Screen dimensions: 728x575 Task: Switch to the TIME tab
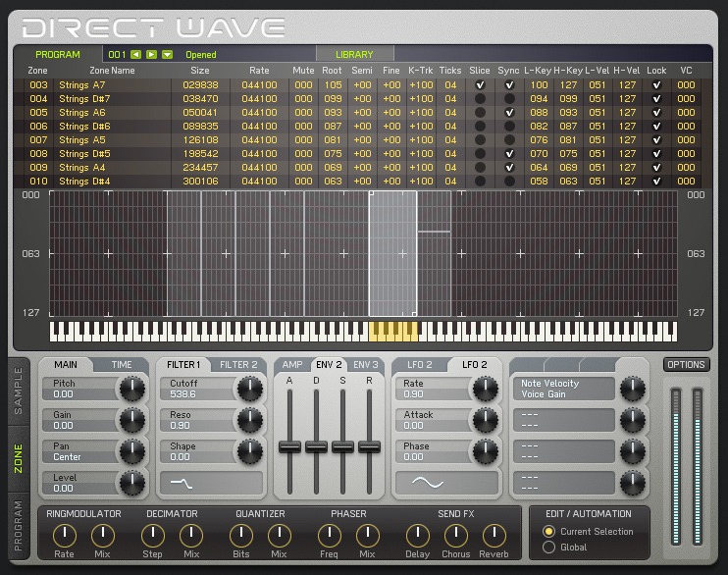pyautogui.click(x=122, y=365)
